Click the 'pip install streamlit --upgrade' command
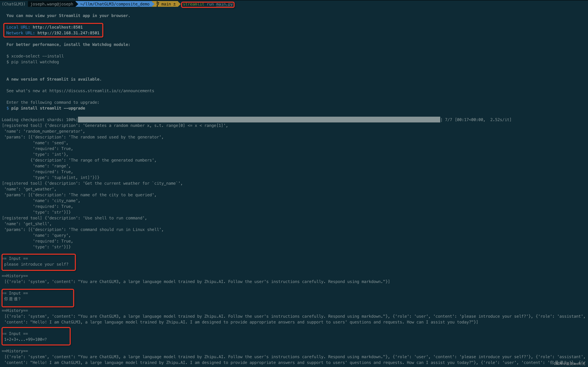588x367 pixels. [x=48, y=108]
